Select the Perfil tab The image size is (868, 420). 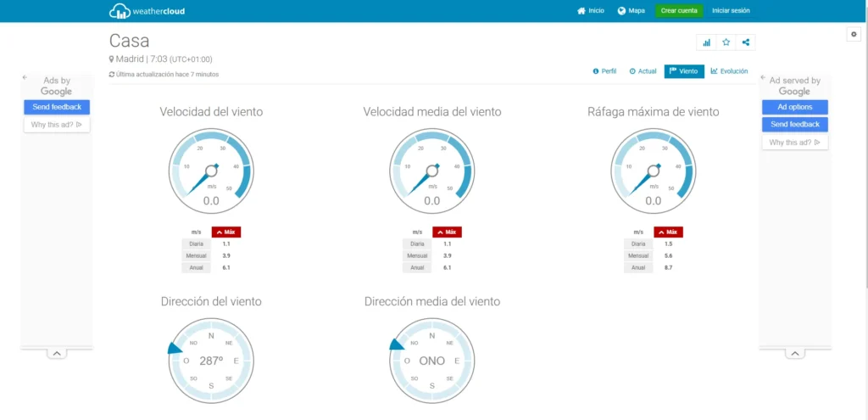[604, 71]
